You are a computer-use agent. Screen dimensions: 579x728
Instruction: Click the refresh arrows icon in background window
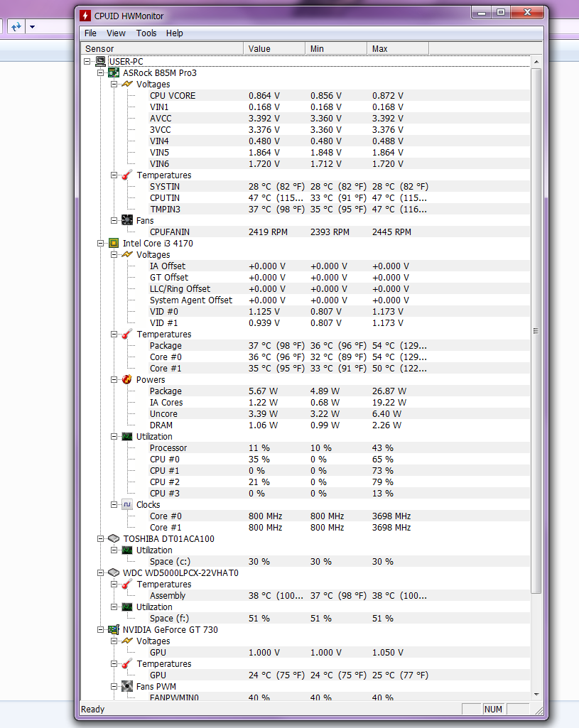coord(16,27)
